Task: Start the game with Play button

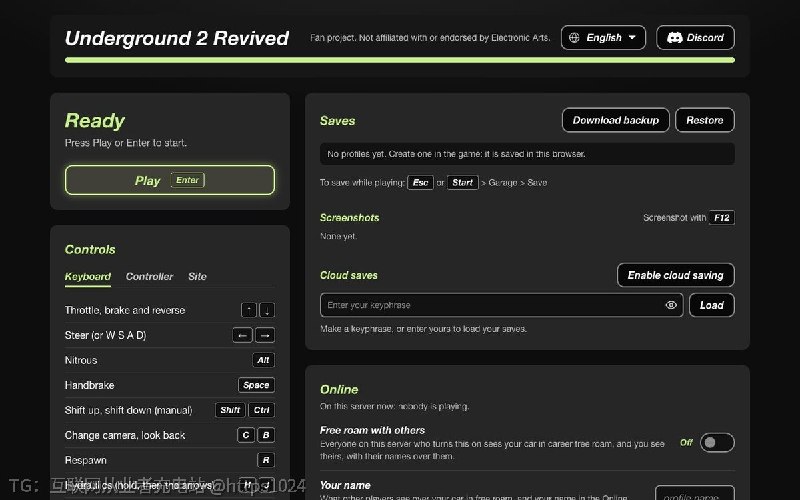Action: click(170, 180)
